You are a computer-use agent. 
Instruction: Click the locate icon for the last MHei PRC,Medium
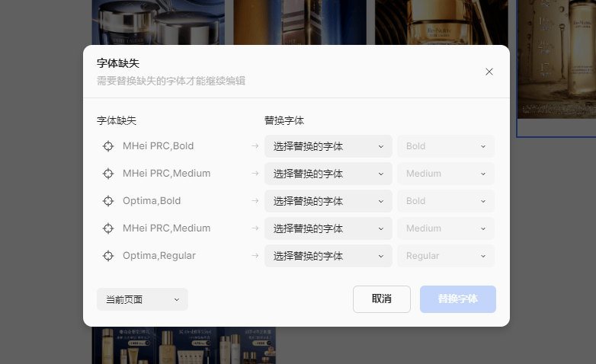tap(108, 228)
